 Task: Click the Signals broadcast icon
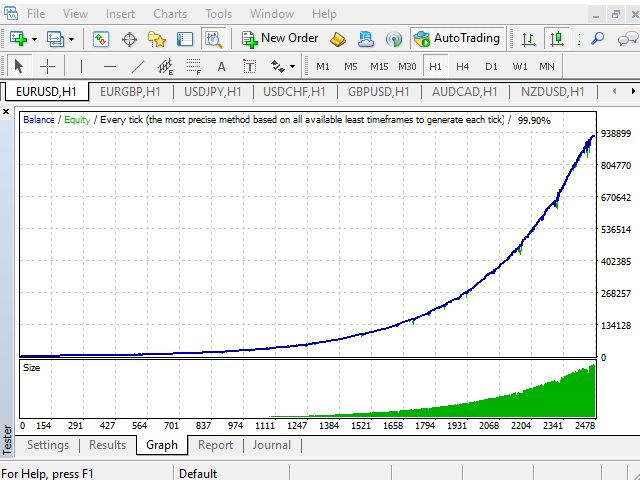pyautogui.click(x=393, y=40)
